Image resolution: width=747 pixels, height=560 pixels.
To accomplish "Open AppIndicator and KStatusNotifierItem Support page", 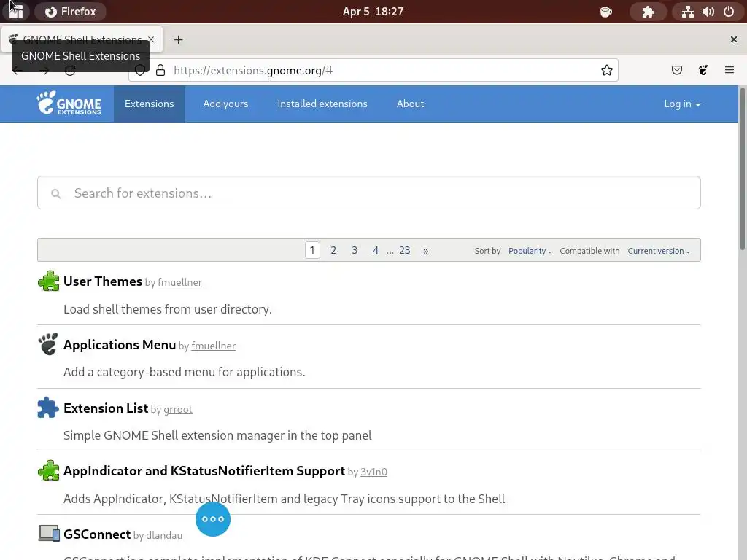I will pos(204,471).
